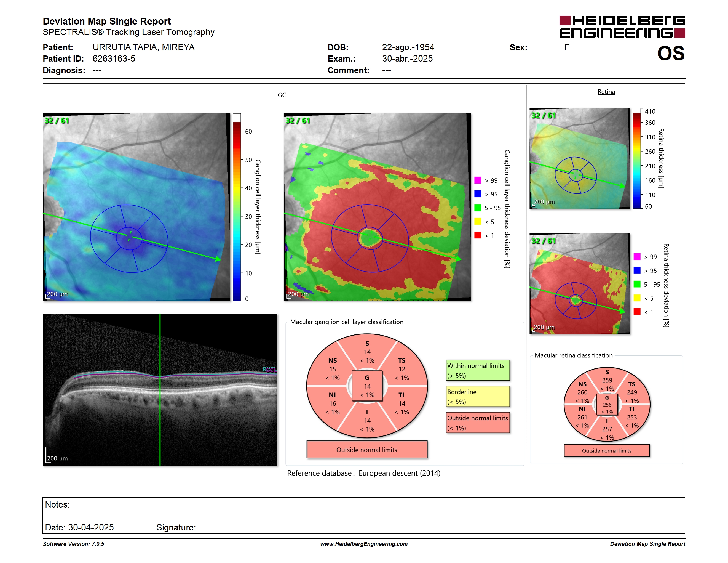Select the Borderline (< 5%) legend box
The height and width of the screenshot is (563, 728).
click(x=478, y=396)
